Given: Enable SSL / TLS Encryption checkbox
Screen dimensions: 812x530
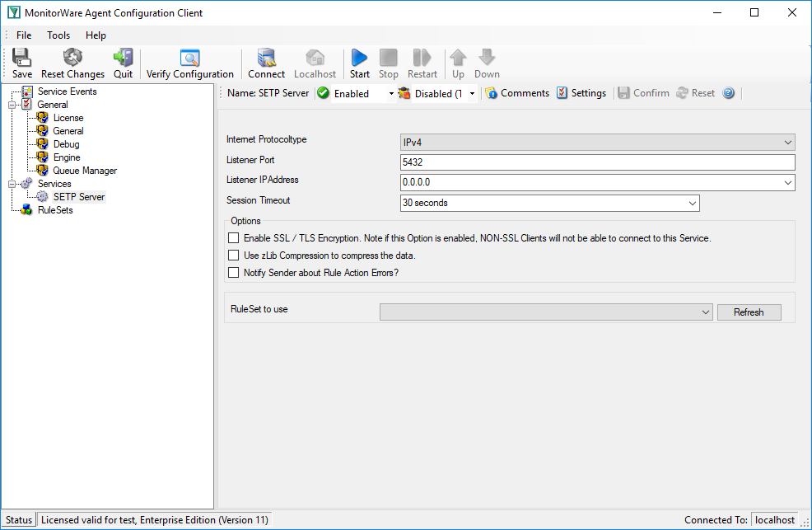Looking at the screenshot, I should point(234,238).
